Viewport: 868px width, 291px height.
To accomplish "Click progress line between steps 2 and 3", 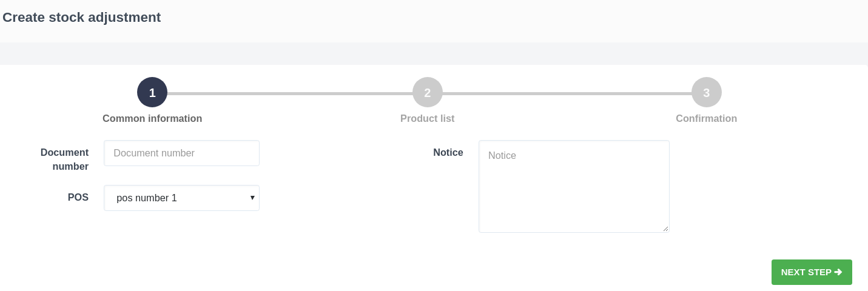I will click(567, 93).
